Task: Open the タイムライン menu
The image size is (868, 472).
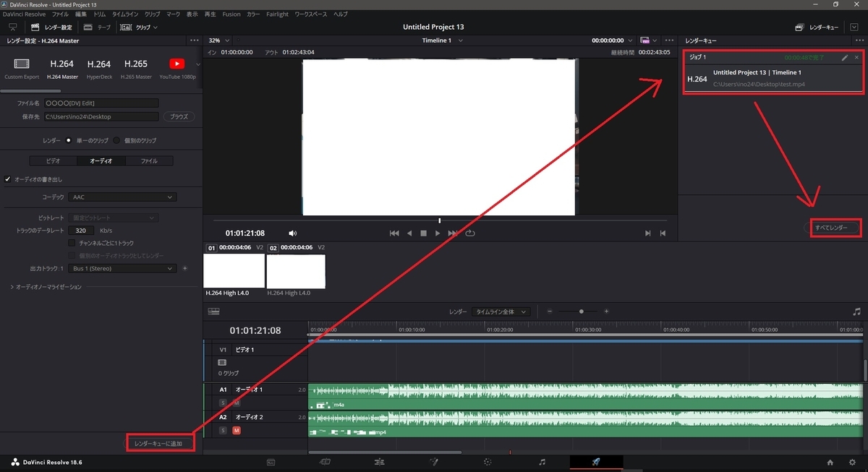Action: pos(125,14)
